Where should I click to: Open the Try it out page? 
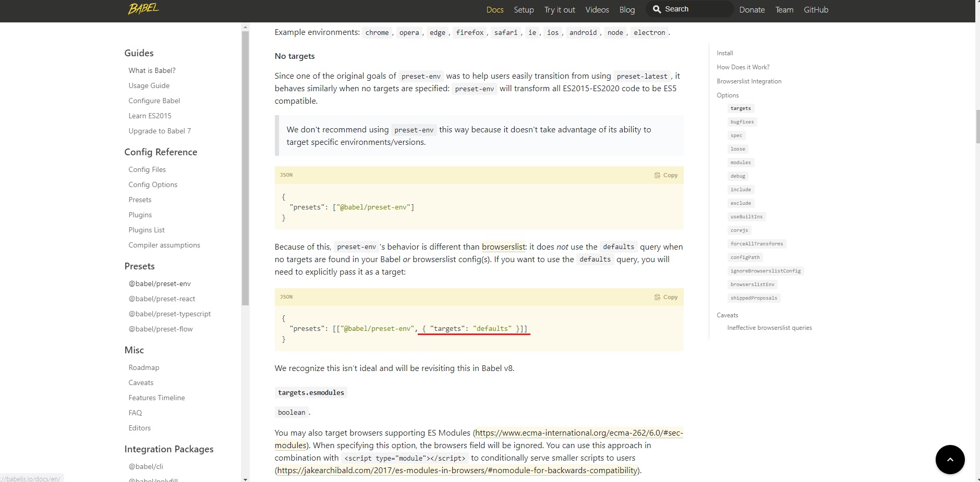559,10
